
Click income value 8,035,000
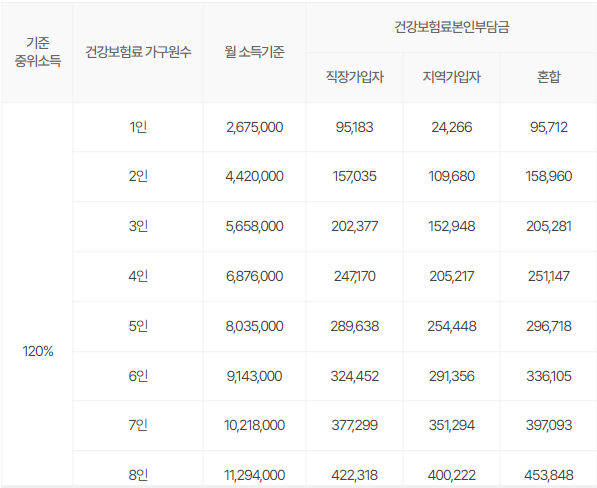click(x=254, y=326)
